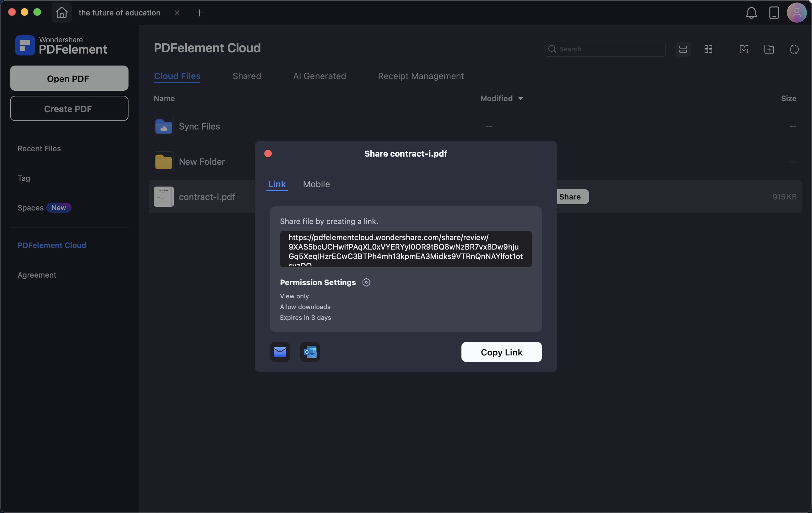
Task: Click the Share button on contract-i.pdf row
Action: tap(573, 197)
